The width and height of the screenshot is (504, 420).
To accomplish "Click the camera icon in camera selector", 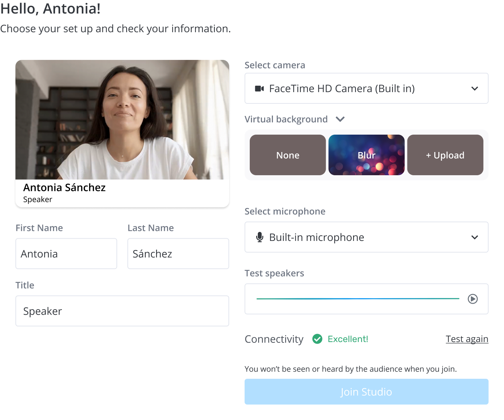I will [x=259, y=89].
